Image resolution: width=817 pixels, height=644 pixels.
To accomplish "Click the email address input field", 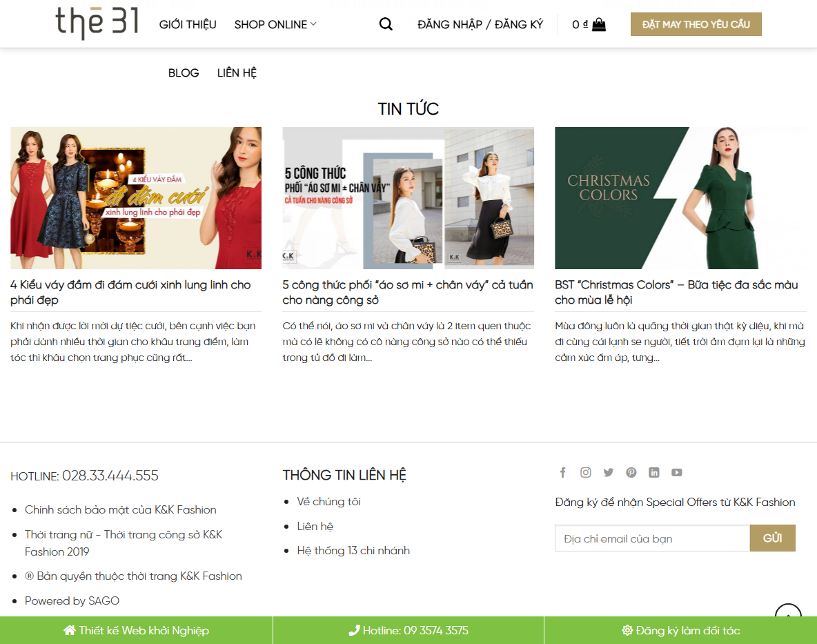I will [651, 538].
